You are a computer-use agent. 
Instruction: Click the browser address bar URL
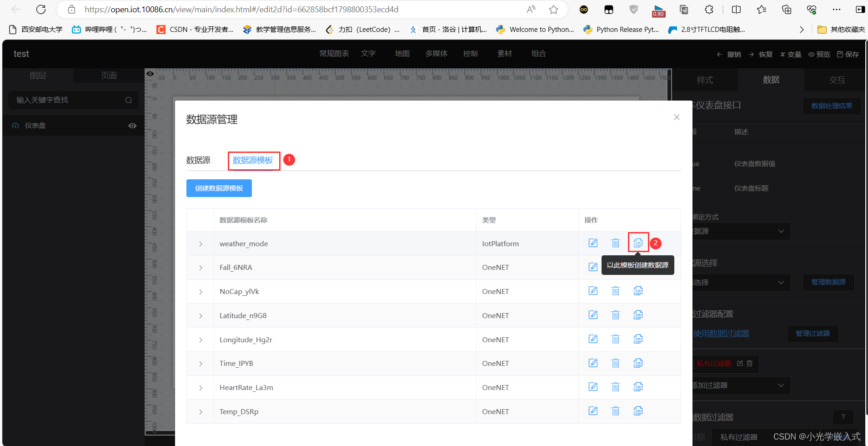tap(241, 10)
